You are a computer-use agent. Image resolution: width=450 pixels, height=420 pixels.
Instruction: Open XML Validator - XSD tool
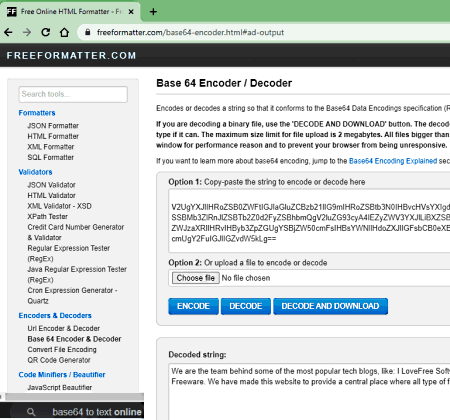[x=59, y=206]
